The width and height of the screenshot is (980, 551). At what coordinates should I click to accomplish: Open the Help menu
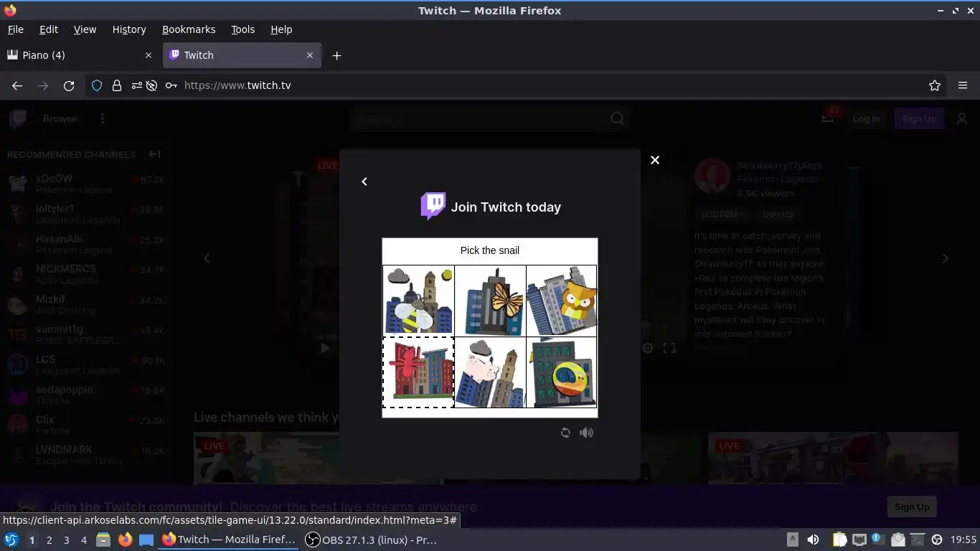(281, 29)
